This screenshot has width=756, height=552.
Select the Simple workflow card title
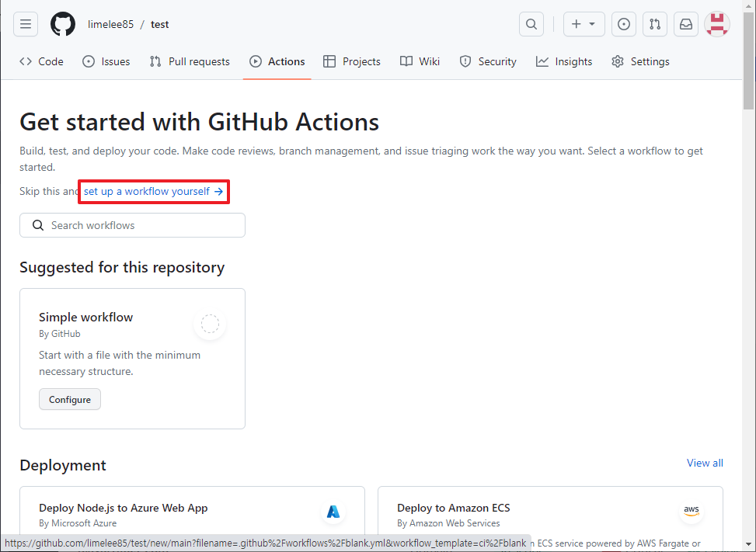[85, 318]
